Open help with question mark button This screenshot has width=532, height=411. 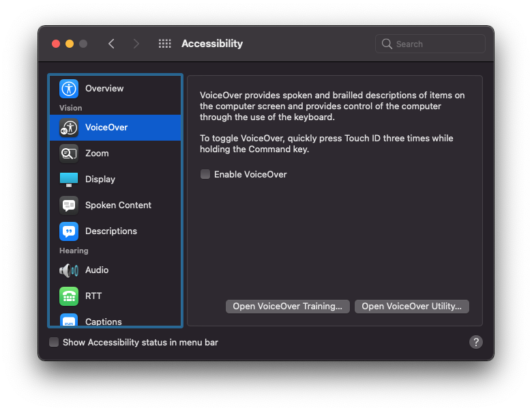coord(476,342)
